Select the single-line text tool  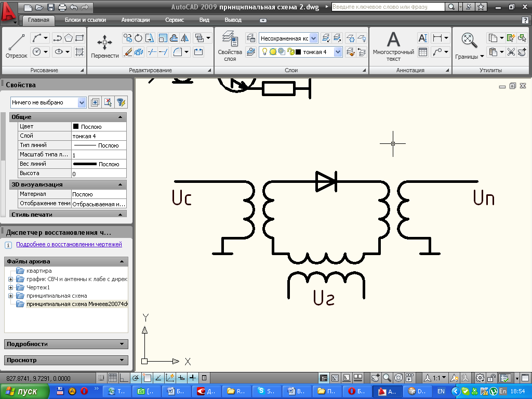423,38
